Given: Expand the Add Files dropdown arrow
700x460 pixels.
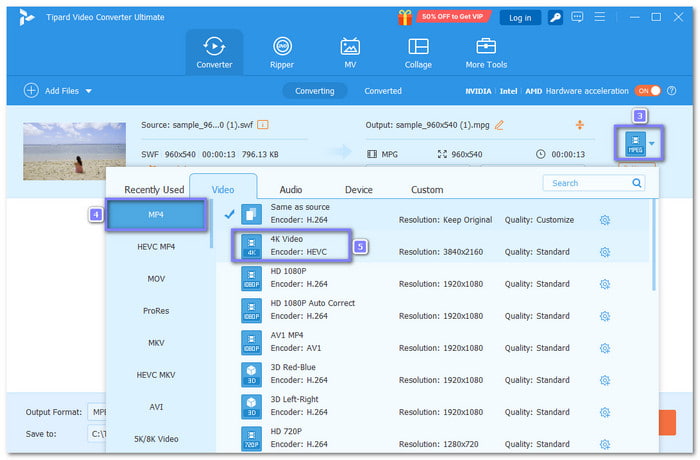Looking at the screenshot, I should (88, 91).
